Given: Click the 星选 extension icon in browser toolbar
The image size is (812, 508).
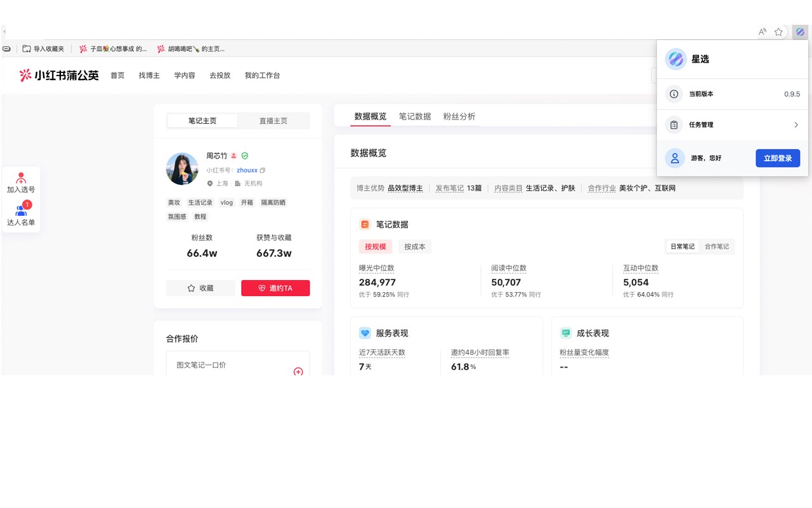Looking at the screenshot, I should coord(800,32).
